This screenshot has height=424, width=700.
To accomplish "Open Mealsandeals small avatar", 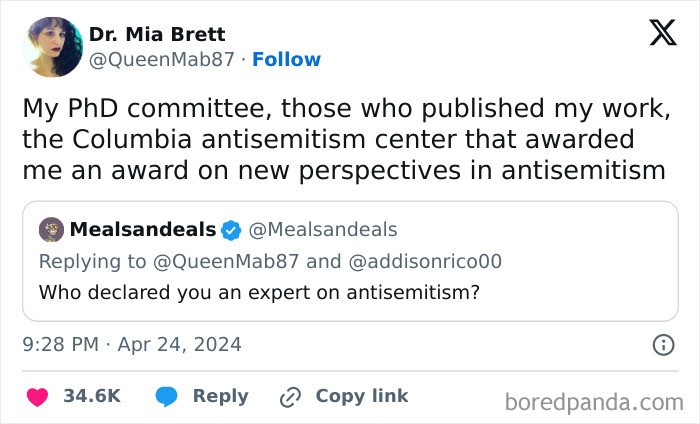I will click(x=51, y=230).
